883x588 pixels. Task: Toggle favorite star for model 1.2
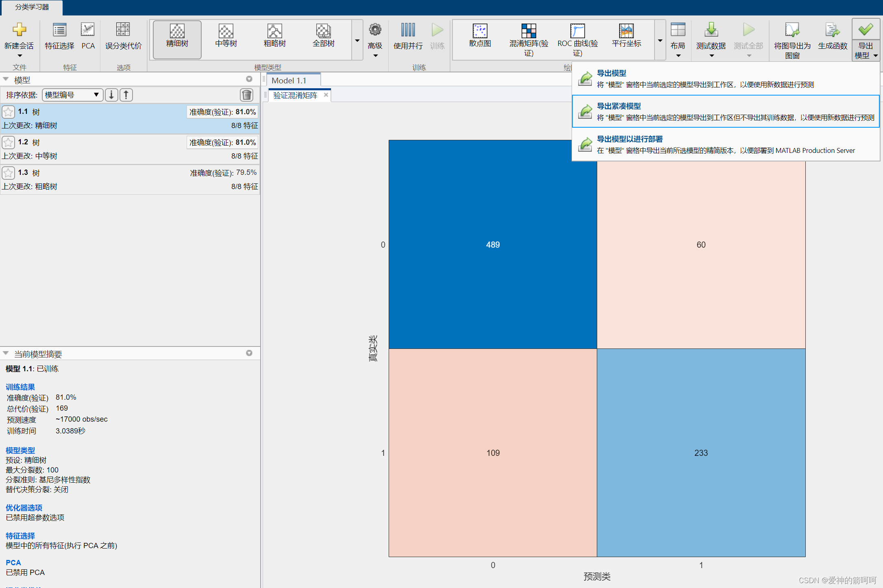(9, 142)
